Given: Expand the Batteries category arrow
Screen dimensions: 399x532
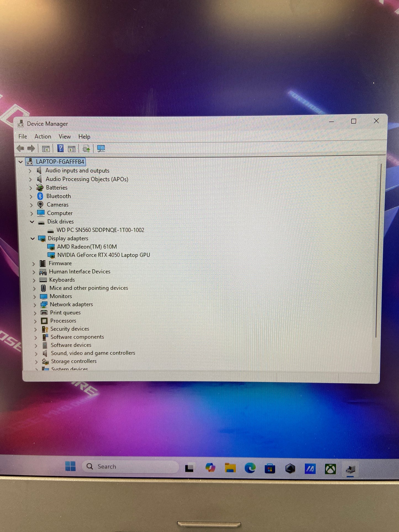Looking at the screenshot, I should 31,188.
